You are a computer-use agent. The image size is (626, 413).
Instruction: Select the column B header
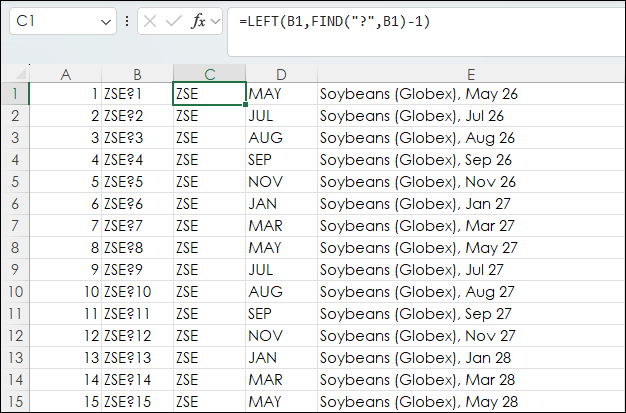tap(137, 74)
